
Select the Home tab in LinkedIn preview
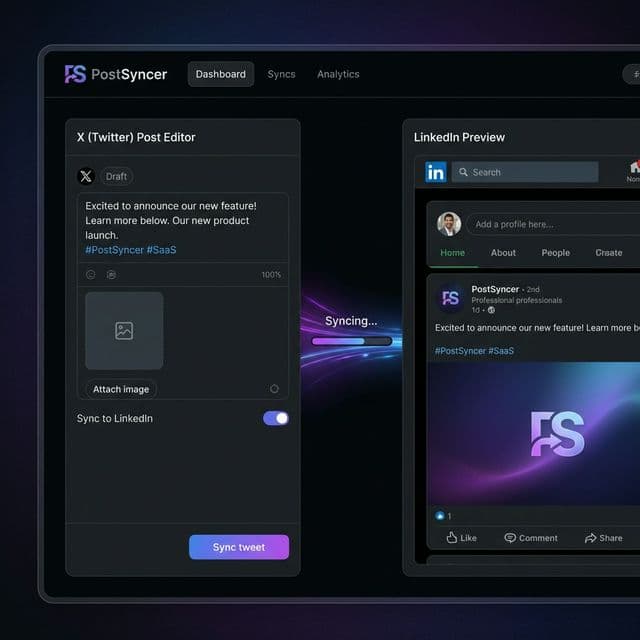point(452,253)
